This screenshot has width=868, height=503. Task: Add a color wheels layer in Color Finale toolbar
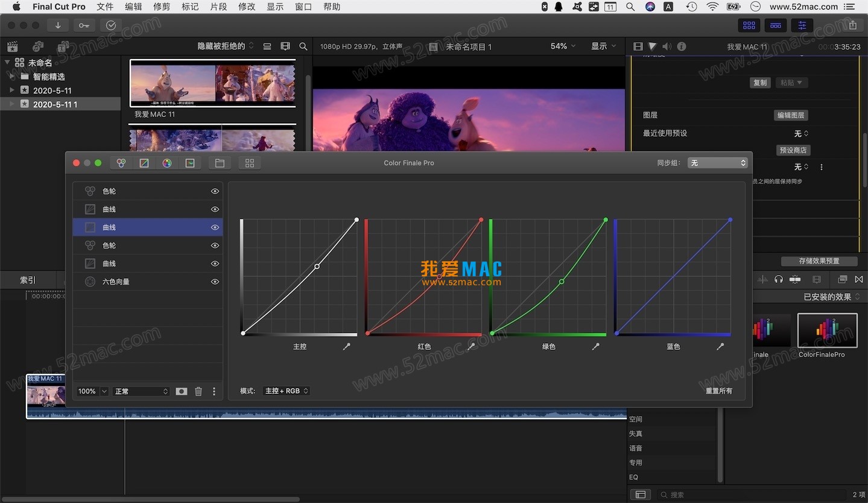coord(121,163)
